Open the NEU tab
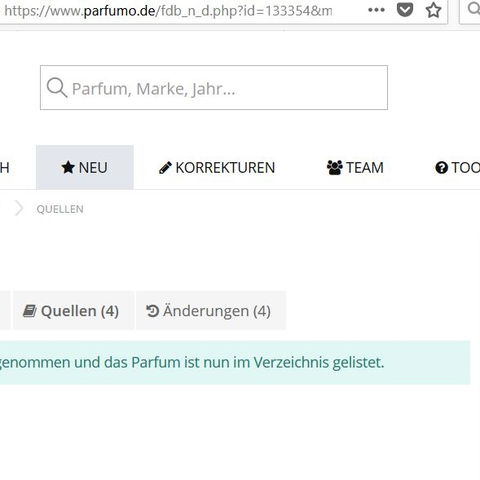Viewport: 480px width, 480px height. (x=85, y=167)
